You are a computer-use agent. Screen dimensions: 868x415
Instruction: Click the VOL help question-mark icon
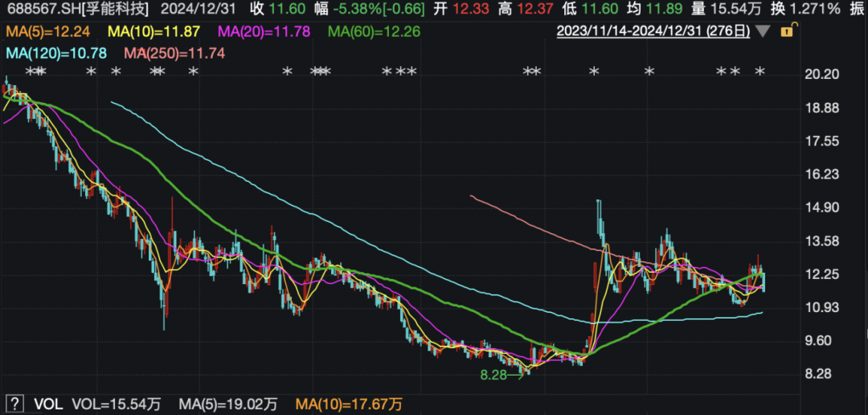14,403
